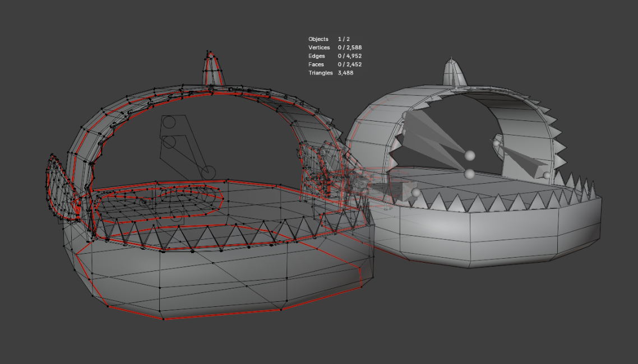Click the Edges label in statistics overlay
This screenshot has height=364, width=638.
[317, 56]
